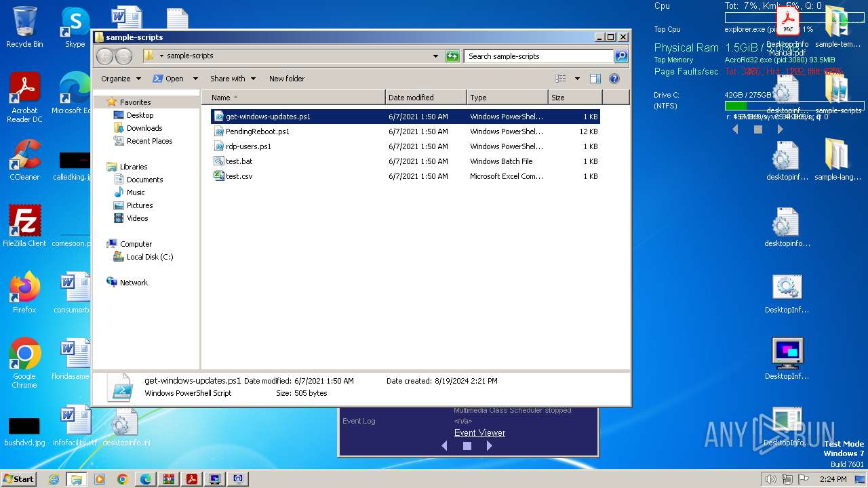Expand the address bar history dropdown

435,56
